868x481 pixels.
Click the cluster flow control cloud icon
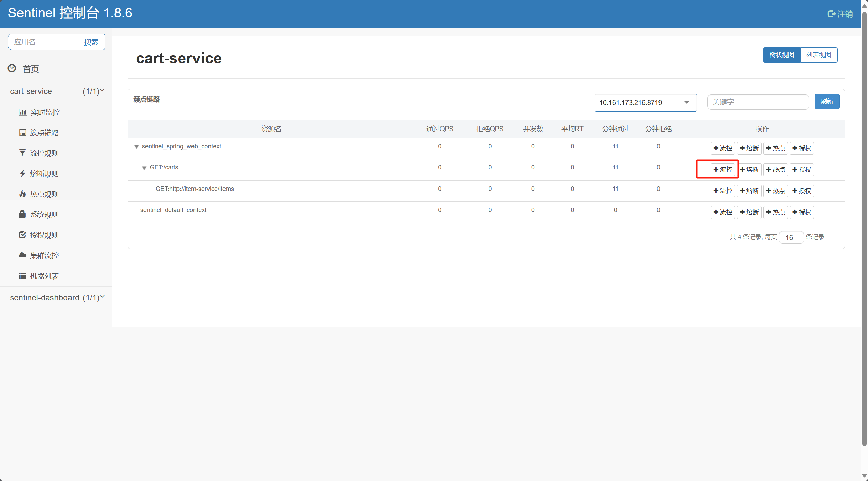(x=22, y=255)
